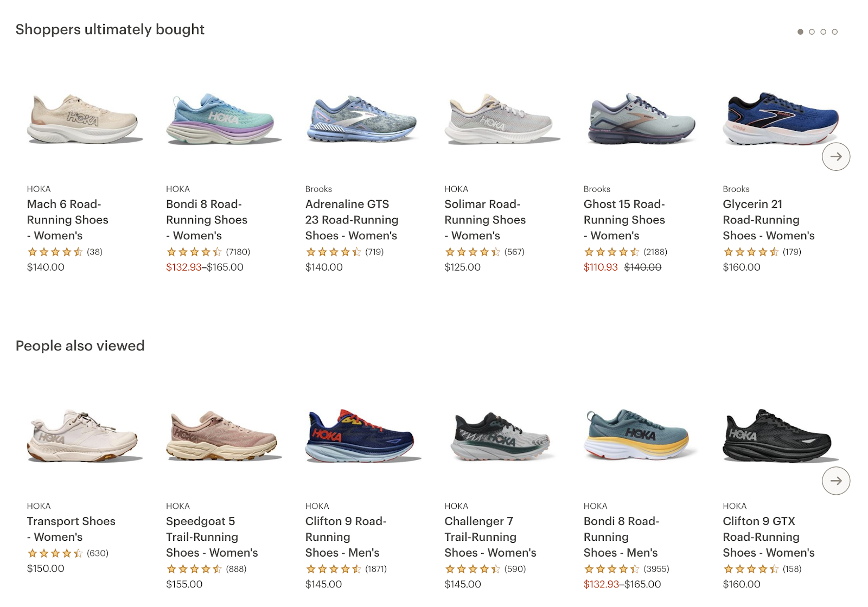Click the third carousel pagination dot
Viewport: 868px width, 607px height.
(824, 31)
